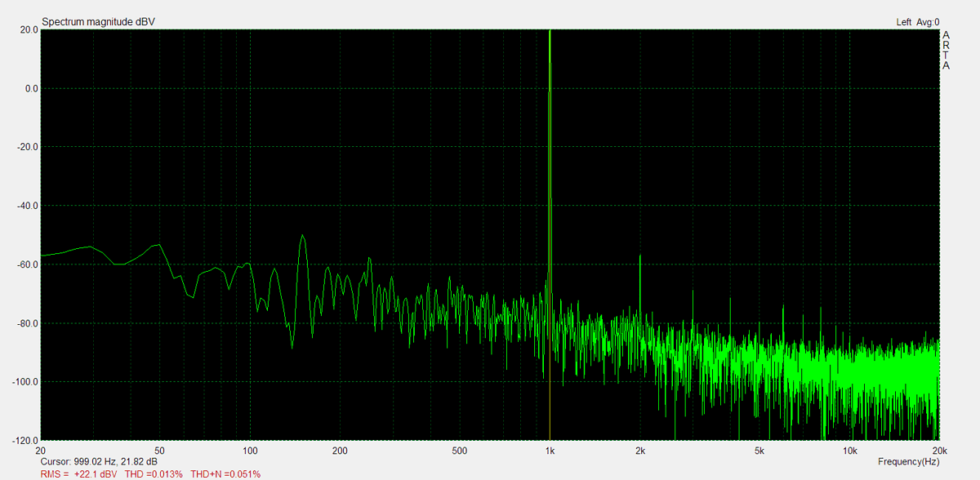Click the 50 tick label on the frequency axis
The width and height of the screenshot is (980, 480).
(x=160, y=451)
